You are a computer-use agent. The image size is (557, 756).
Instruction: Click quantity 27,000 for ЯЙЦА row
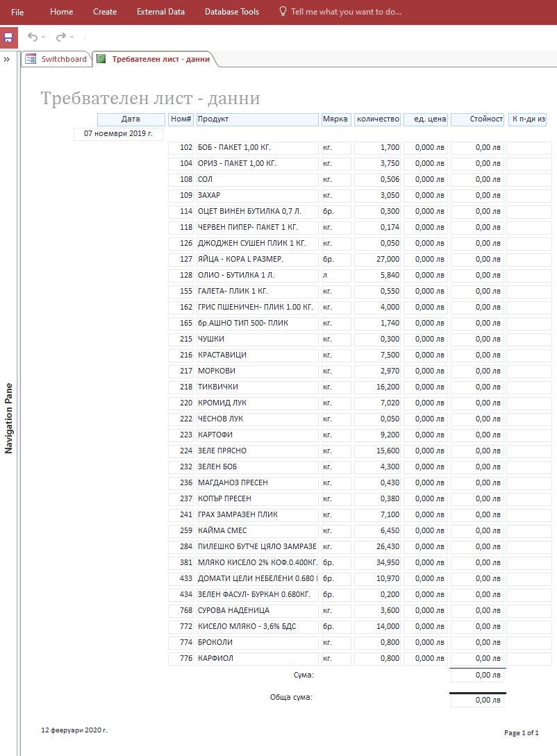click(x=378, y=260)
